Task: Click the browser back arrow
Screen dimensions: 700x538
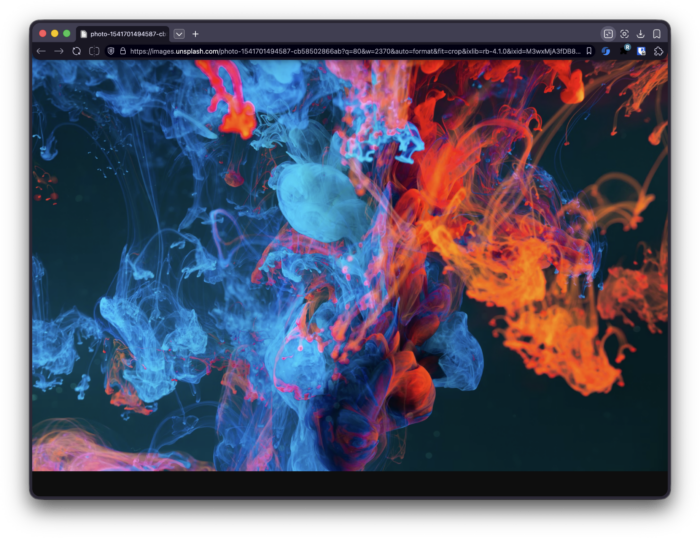Action: tap(41, 51)
